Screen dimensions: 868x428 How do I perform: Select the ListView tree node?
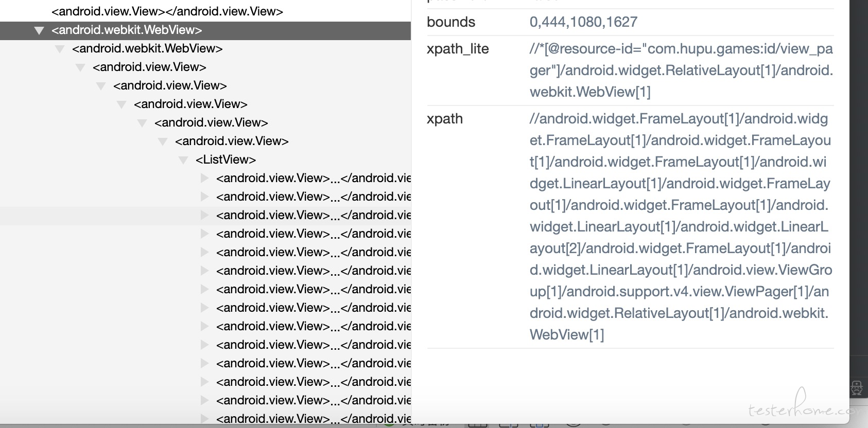click(225, 159)
